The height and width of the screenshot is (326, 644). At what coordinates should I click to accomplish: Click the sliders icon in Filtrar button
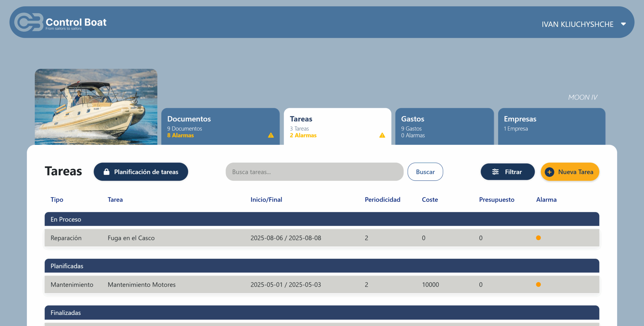(x=495, y=172)
